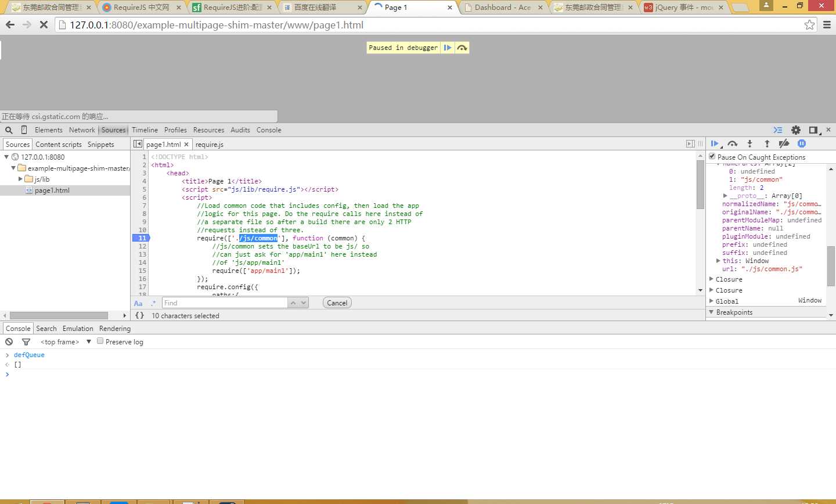Click navigator horizontal scrollbar
The width and height of the screenshot is (836, 504).
coord(59,315)
